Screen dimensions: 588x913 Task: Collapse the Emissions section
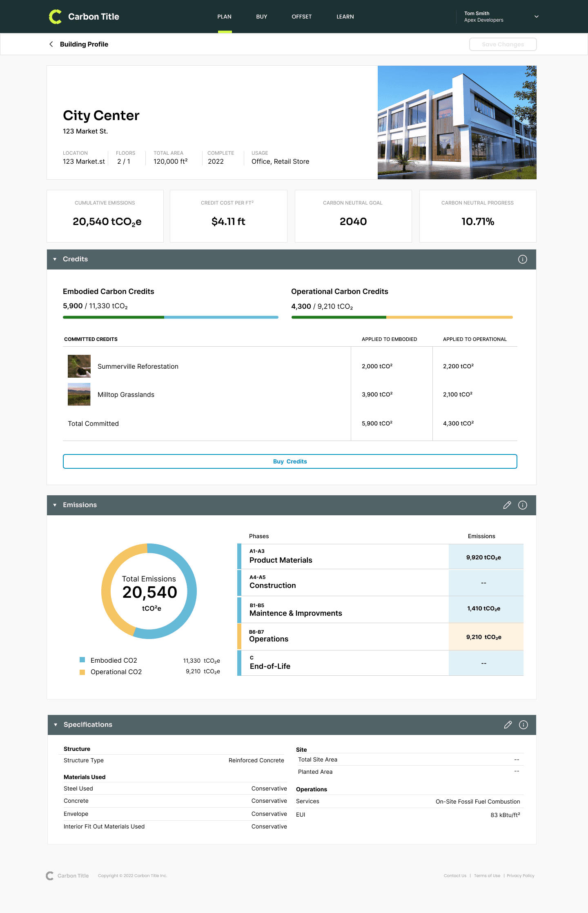coord(55,505)
